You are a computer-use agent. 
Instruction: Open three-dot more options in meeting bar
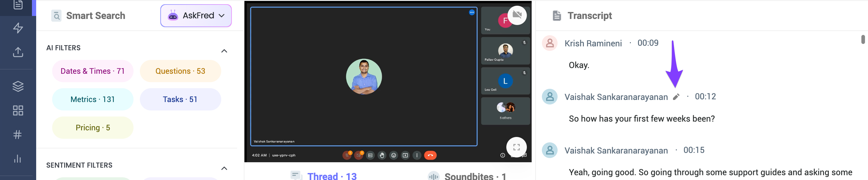[417, 155]
